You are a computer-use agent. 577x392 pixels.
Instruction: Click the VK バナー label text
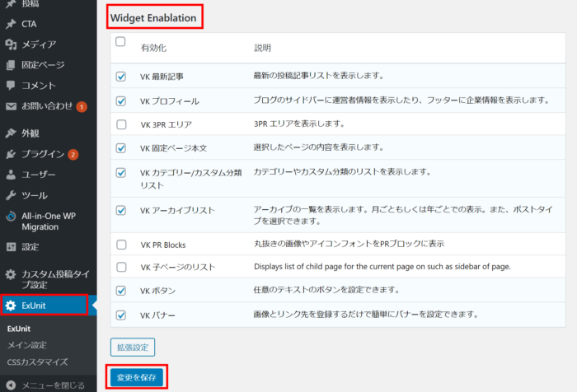click(157, 315)
